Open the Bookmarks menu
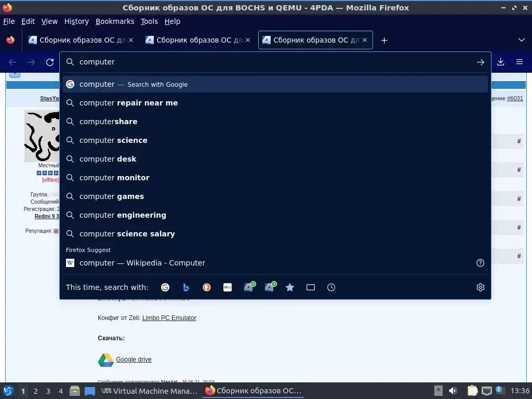 (115, 21)
